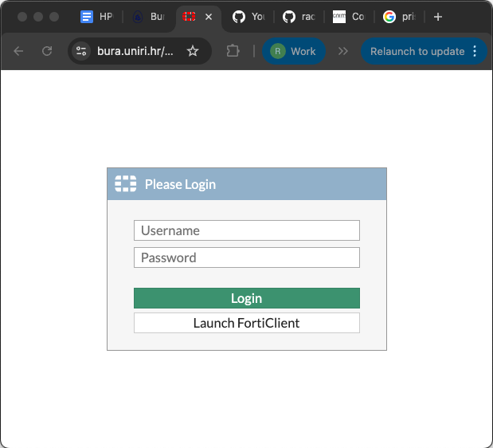This screenshot has width=493, height=448.
Task: Switch to the You GitHub tab
Action: 248,17
